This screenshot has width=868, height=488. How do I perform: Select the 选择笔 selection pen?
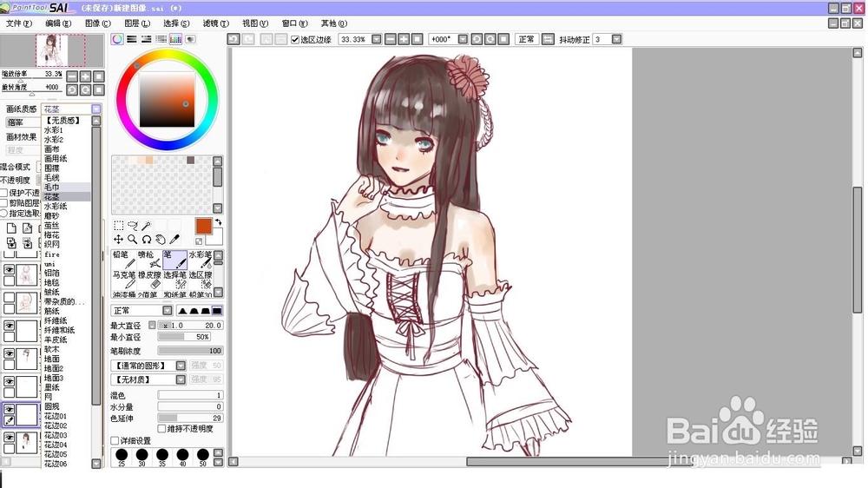click(175, 280)
